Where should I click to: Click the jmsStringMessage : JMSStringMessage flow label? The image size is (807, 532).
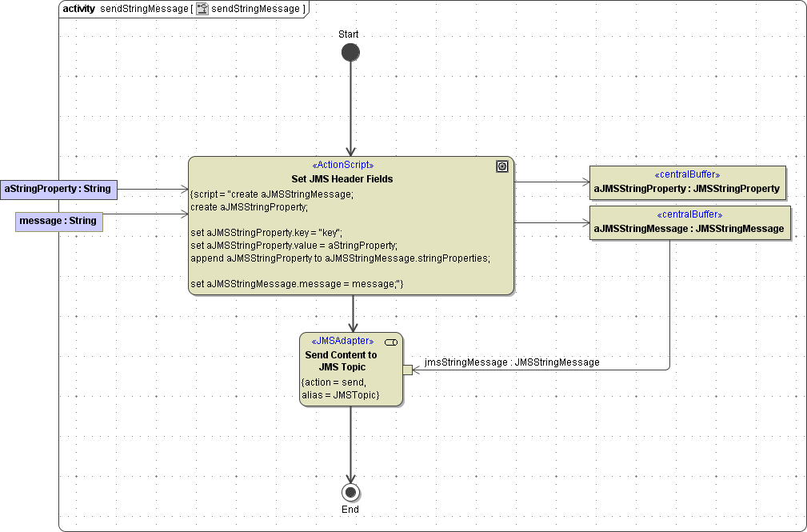point(512,362)
